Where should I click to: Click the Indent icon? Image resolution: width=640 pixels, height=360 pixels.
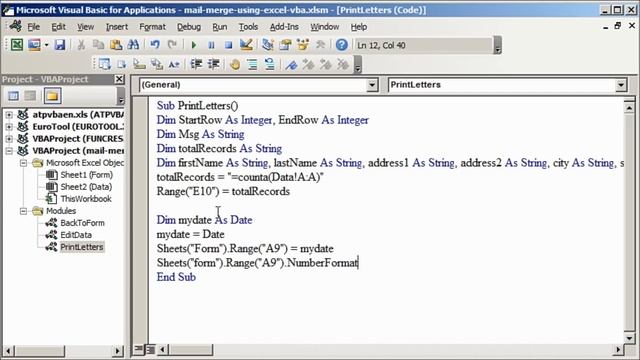pos(196,64)
